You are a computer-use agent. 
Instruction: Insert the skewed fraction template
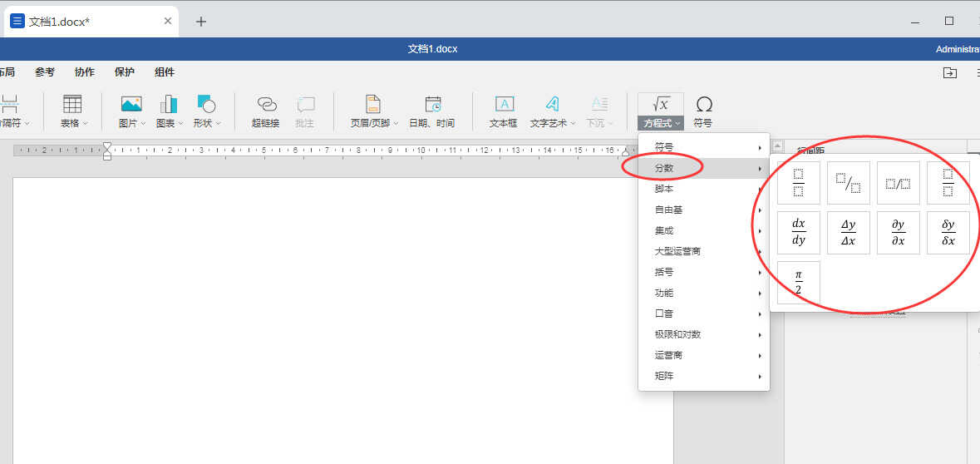tap(848, 183)
